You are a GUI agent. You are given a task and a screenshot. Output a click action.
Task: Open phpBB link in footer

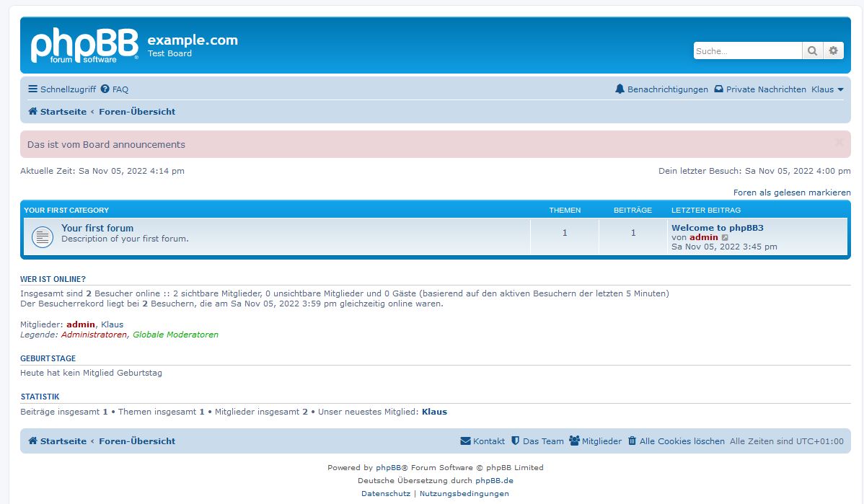click(389, 467)
